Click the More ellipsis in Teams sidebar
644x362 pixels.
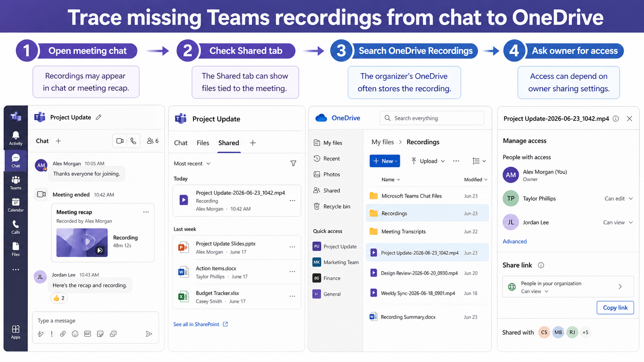coord(16,270)
